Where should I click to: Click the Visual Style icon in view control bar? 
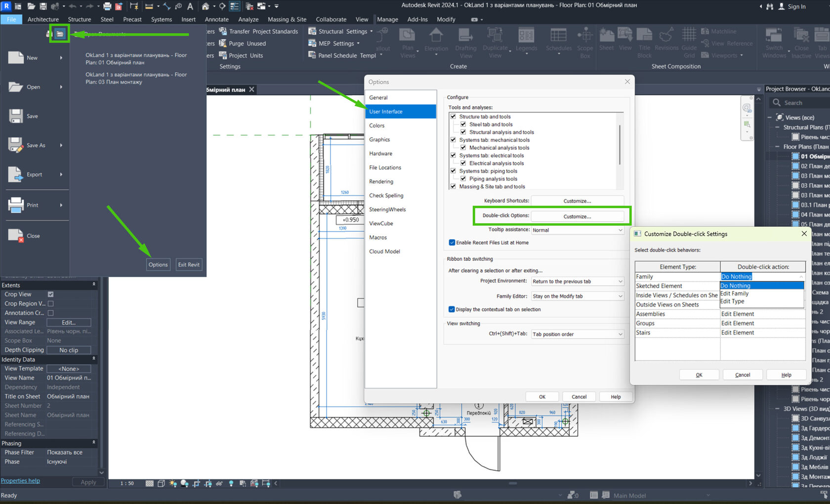pyautogui.click(x=161, y=483)
